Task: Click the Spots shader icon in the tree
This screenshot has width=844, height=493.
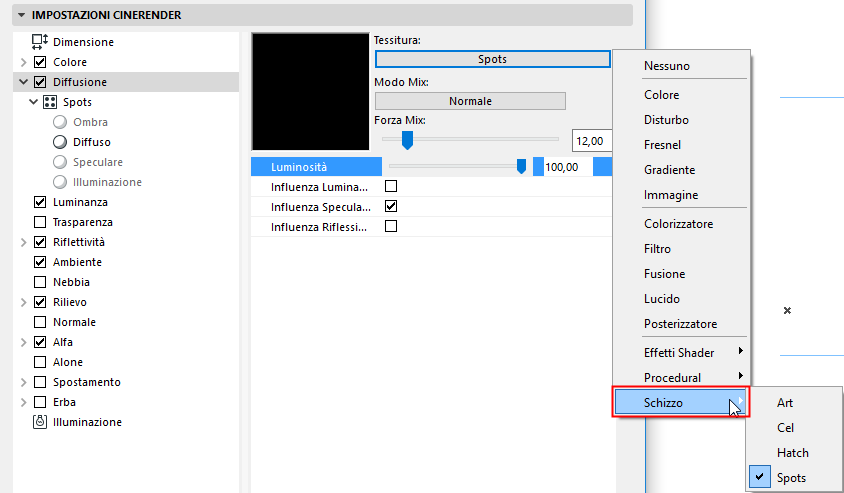Action: click(x=50, y=102)
